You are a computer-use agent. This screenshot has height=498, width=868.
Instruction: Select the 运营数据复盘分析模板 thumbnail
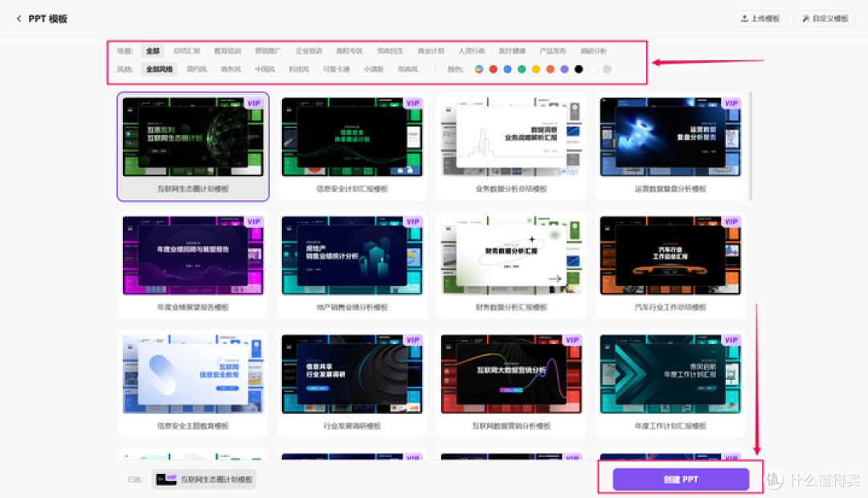coord(670,137)
